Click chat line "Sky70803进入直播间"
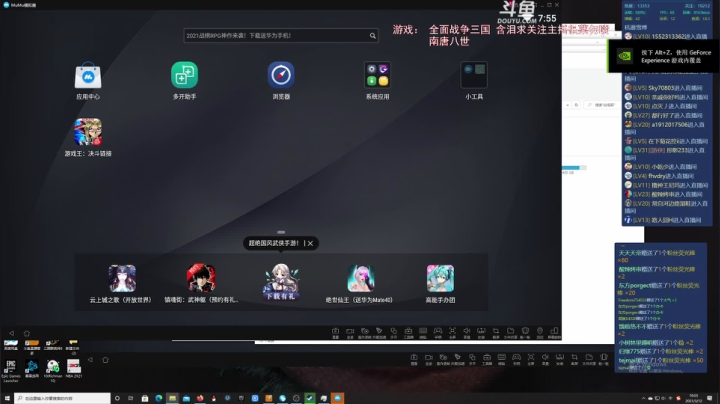This screenshot has height=404, width=720. click(x=675, y=88)
